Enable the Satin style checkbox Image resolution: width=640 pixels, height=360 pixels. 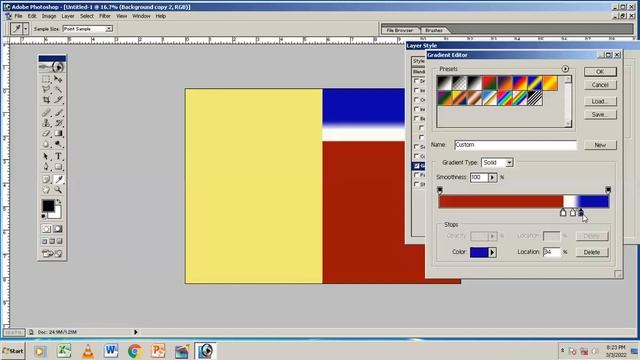(x=416, y=147)
